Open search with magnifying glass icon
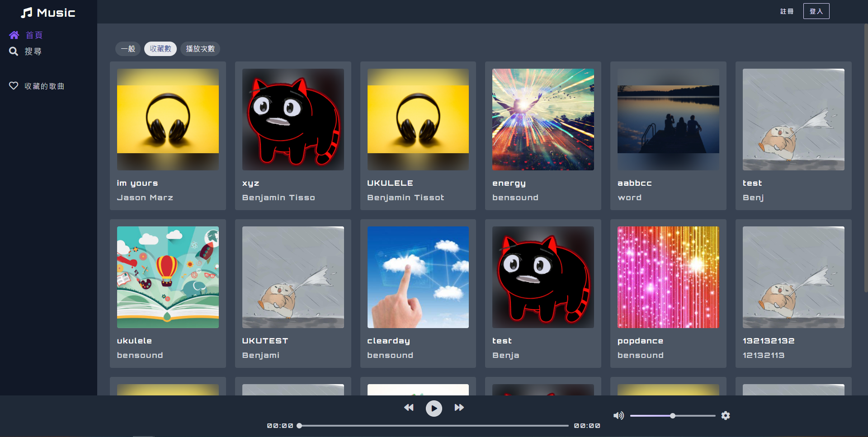The image size is (868, 437). pyautogui.click(x=14, y=52)
